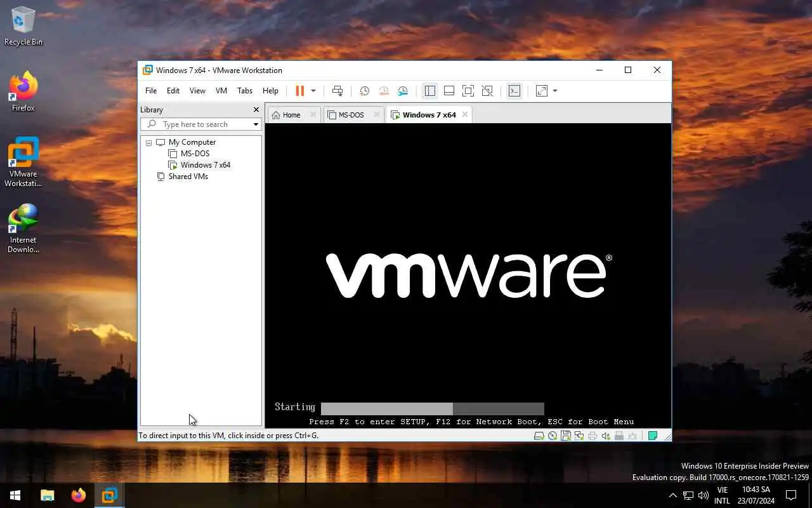Show hidden tray icons chevron
812x508 pixels.
point(672,495)
